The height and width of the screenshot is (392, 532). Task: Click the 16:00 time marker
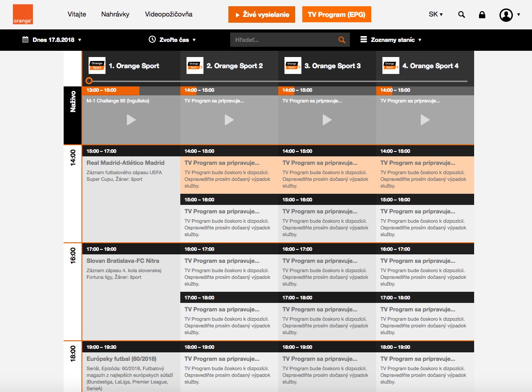[x=73, y=256]
